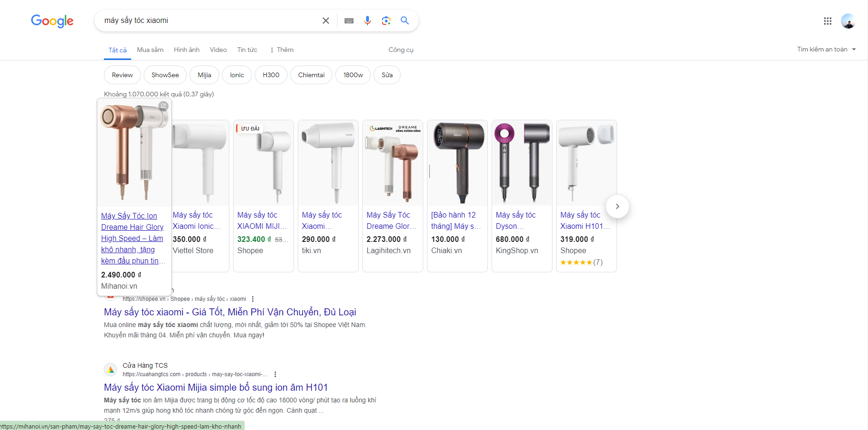This screenshot has height=430, width=868.
Task: Click the ƯU ĐÃI hair dryer thumbnail
Action: point(264,163)
